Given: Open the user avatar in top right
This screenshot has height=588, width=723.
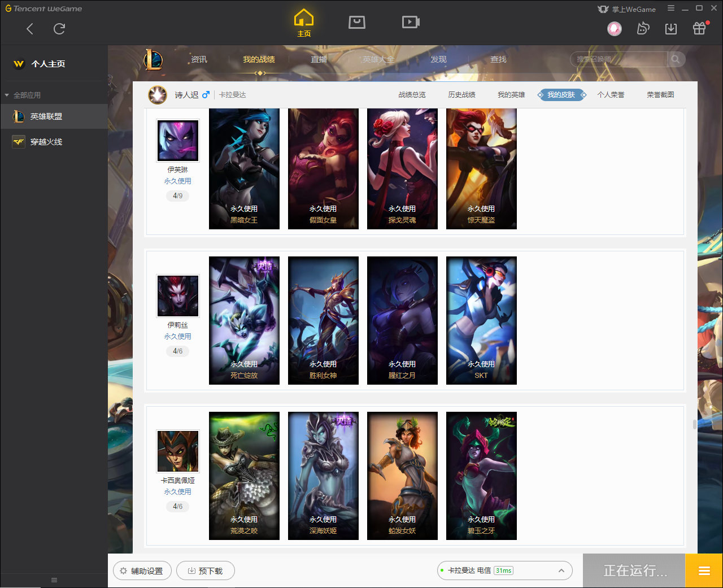Looking at the screenshot, I should (615, 28).
